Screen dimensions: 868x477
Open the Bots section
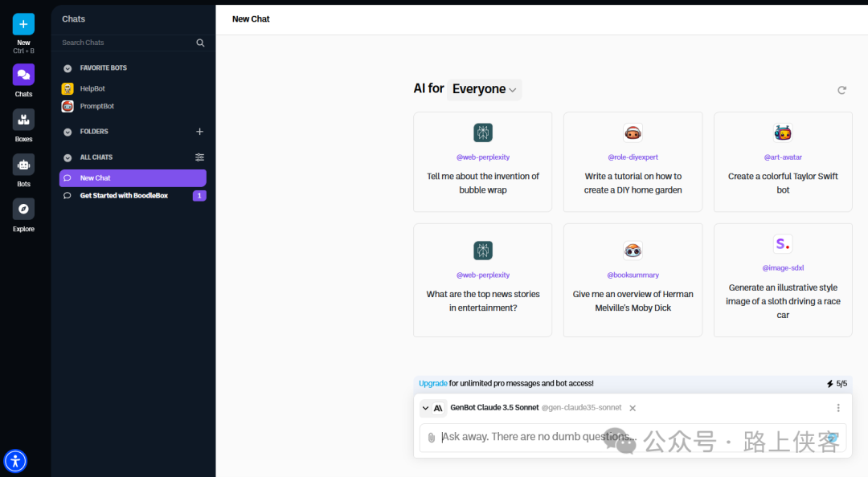click(x=23, y=165)
